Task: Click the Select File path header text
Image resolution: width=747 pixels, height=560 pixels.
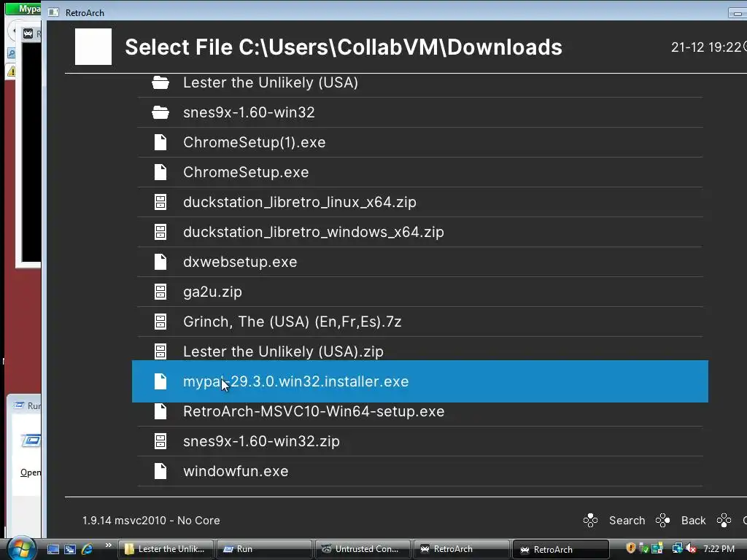Action: pyautogui.click(x=344, y=47)
